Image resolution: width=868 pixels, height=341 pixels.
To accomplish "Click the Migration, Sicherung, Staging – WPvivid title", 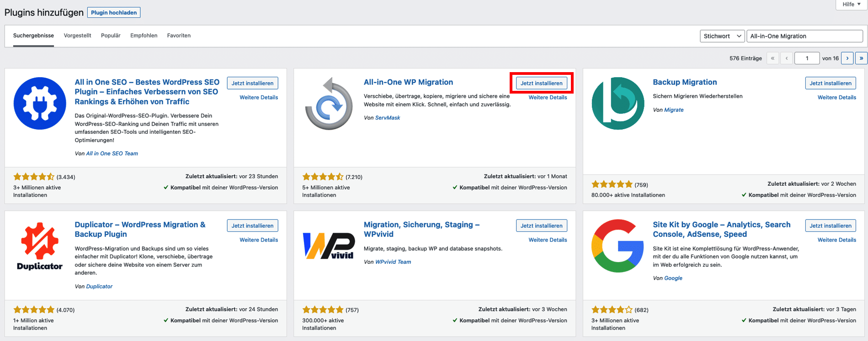I will point(421,229).
